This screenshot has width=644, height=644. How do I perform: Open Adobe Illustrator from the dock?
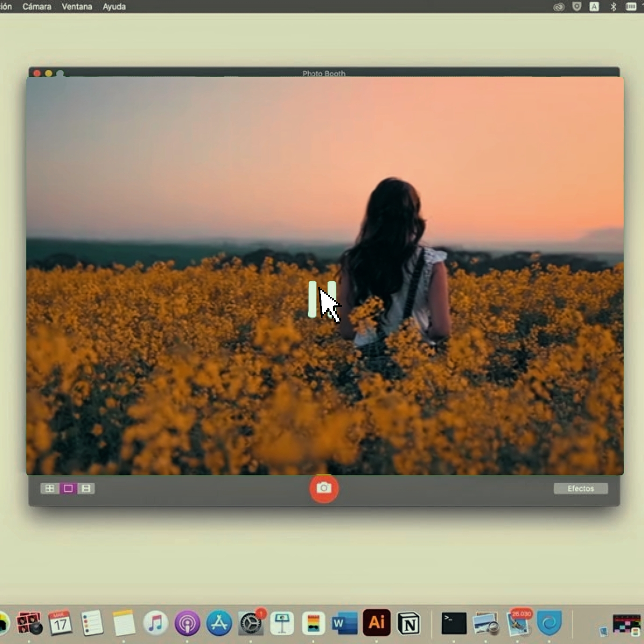pyautogui.click(x=376, y=623)
